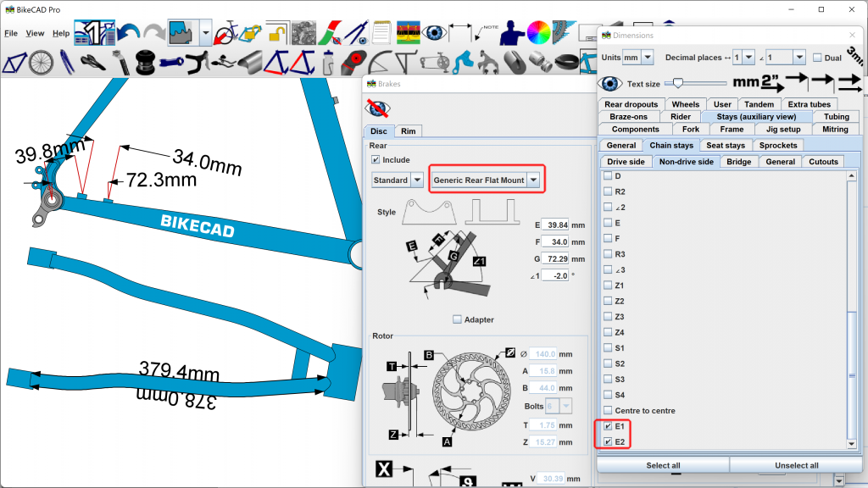This screenshot has height=488, width=868.
Task: Choose the curved brake mount style
Action: pyautogui.click(x=430, y=212)
